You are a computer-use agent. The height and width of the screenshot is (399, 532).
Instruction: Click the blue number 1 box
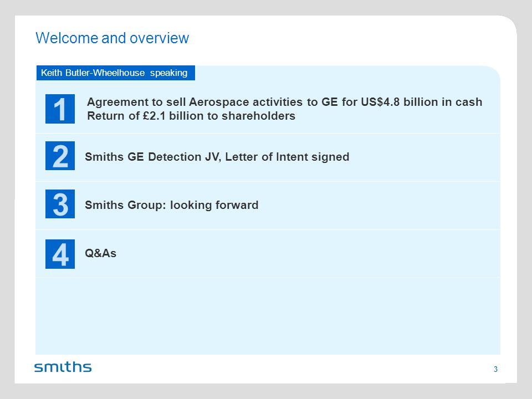[x=60, y=109]
